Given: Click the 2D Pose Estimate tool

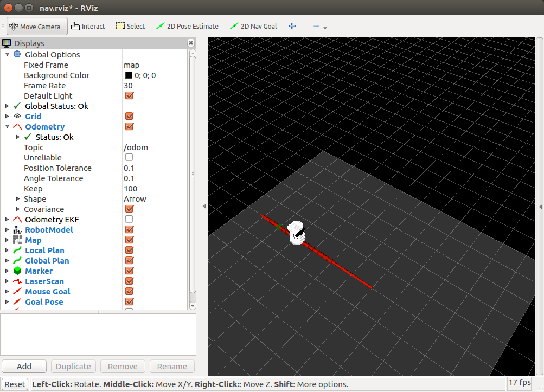Looking at the screenshot, I should pyautogui.click(x=186, y=25).
